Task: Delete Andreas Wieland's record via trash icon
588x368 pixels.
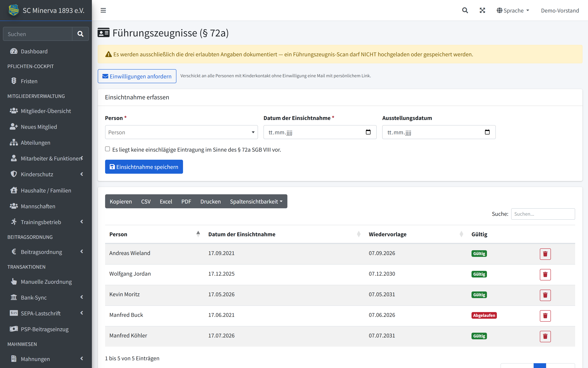Action: [x=545, y=254]
